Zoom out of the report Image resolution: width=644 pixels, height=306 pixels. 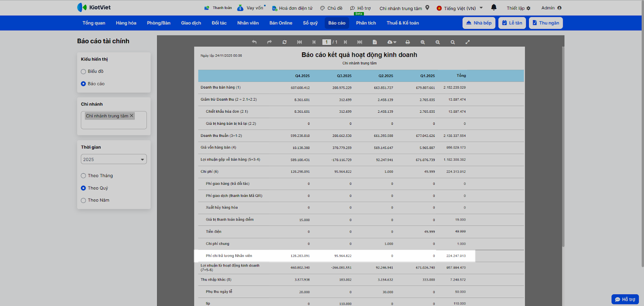click(x=438, y=42)
